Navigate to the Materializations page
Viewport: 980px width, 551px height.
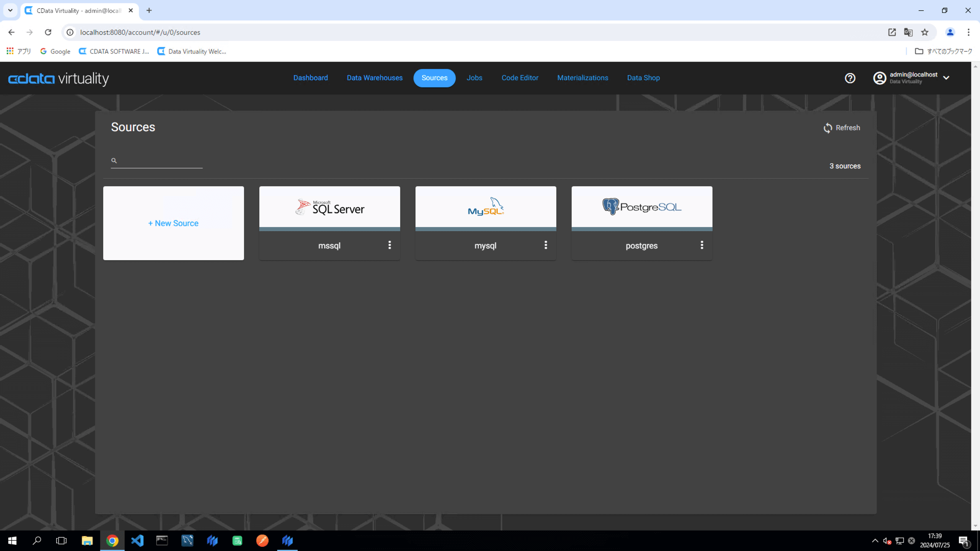tap(582, 78)
